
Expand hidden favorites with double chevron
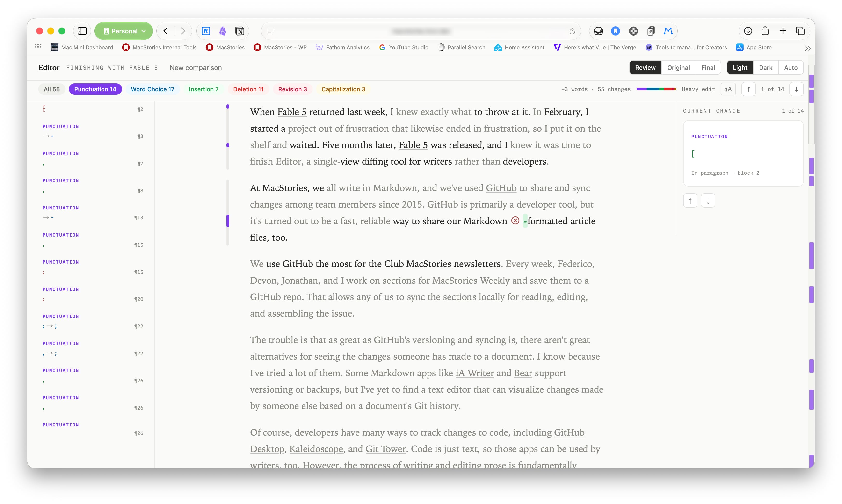(x=808, y=48)
